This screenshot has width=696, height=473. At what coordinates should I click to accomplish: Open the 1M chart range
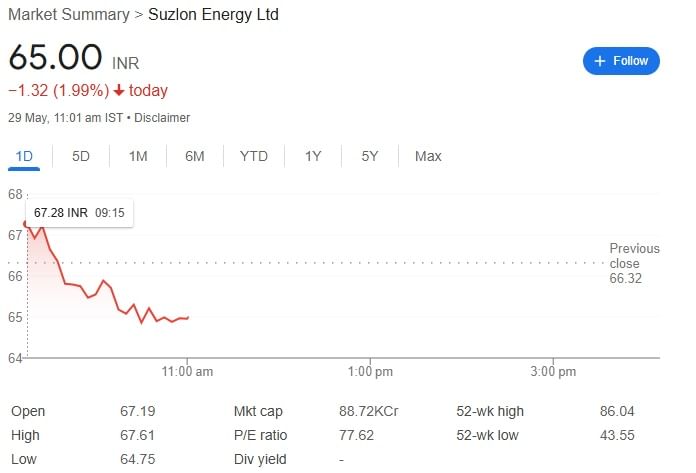point(138,156)
